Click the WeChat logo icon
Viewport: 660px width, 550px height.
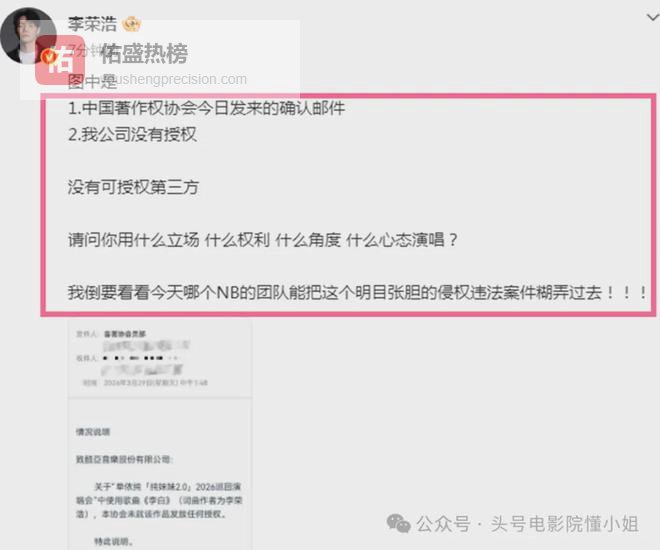(x=398, y=524)
